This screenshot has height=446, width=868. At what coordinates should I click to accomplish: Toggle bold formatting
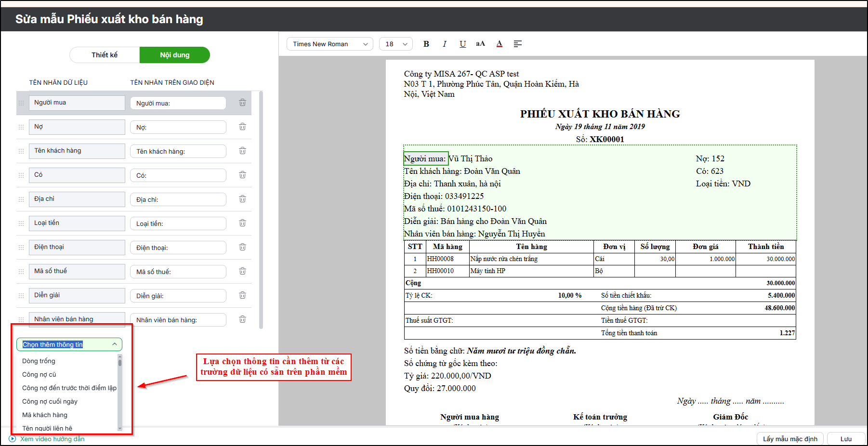tap(426, 44)
